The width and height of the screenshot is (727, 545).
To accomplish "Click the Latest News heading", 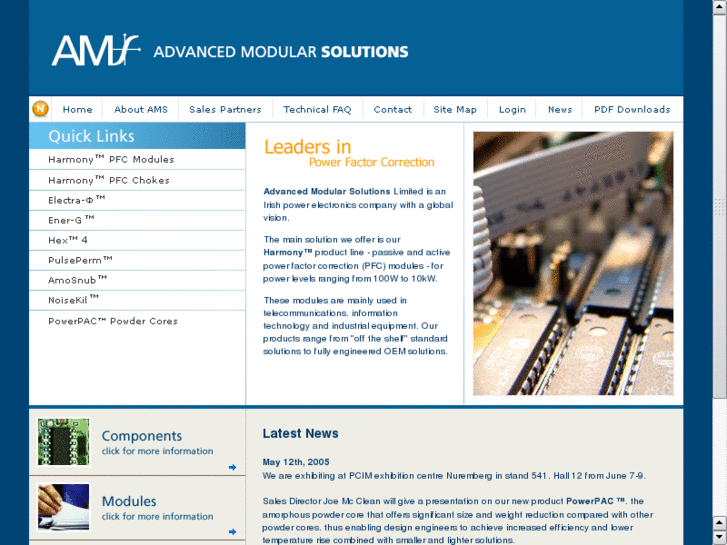I will click(x=300, y=433).
